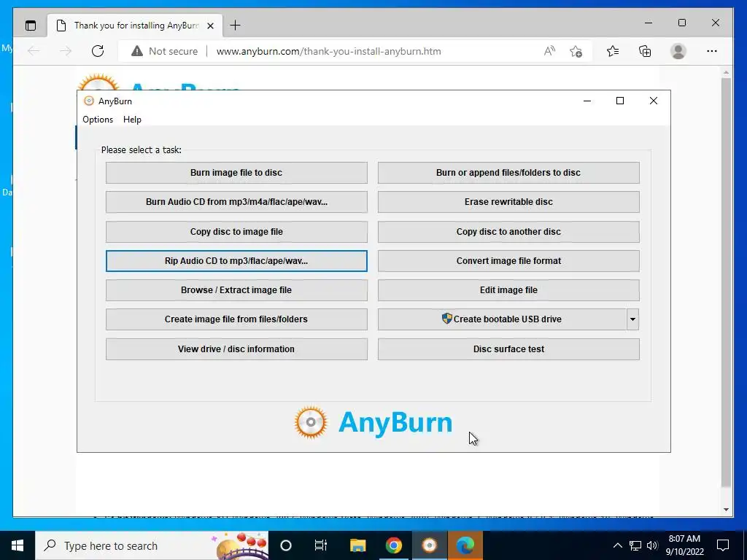The height and width of the screenshot is (560, 747).
Task: Open Edge profile avatar icon
Action: 678,51
